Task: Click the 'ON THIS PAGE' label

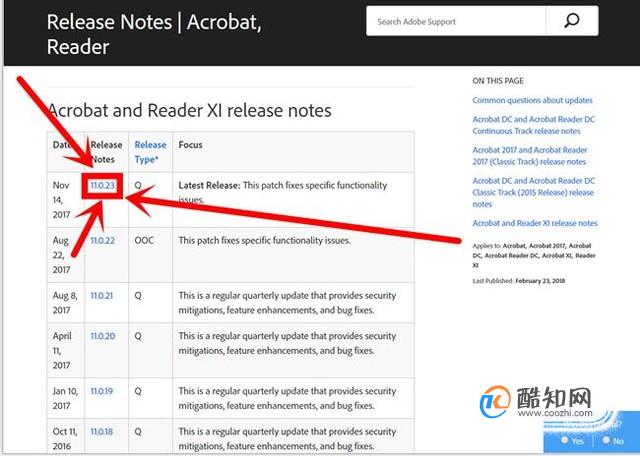Action: pos(498,81)
